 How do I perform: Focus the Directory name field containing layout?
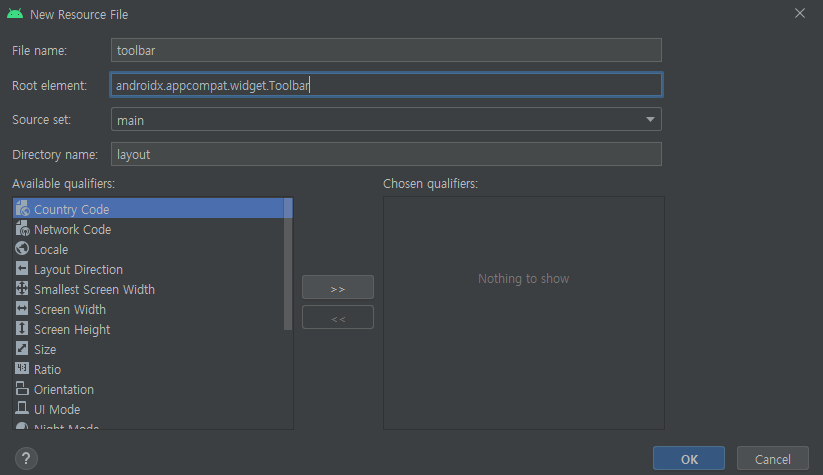point(386,154)
